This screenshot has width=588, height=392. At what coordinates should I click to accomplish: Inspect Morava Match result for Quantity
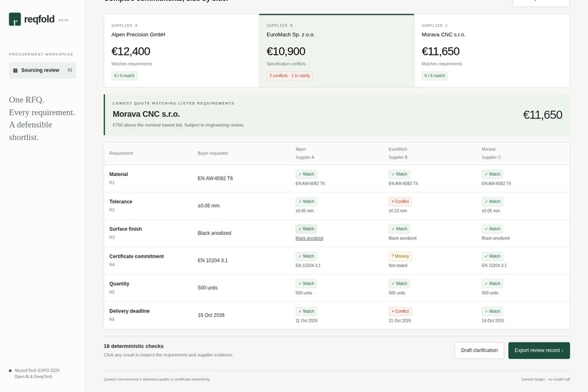click(492, 283)
